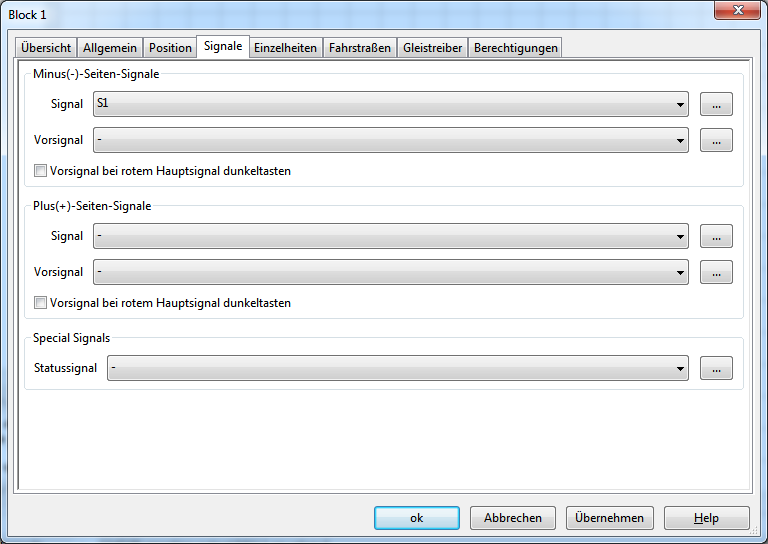Click browse button next to Statussignal
This screenshot has height=544, width=768.
(x=716, y=368)
